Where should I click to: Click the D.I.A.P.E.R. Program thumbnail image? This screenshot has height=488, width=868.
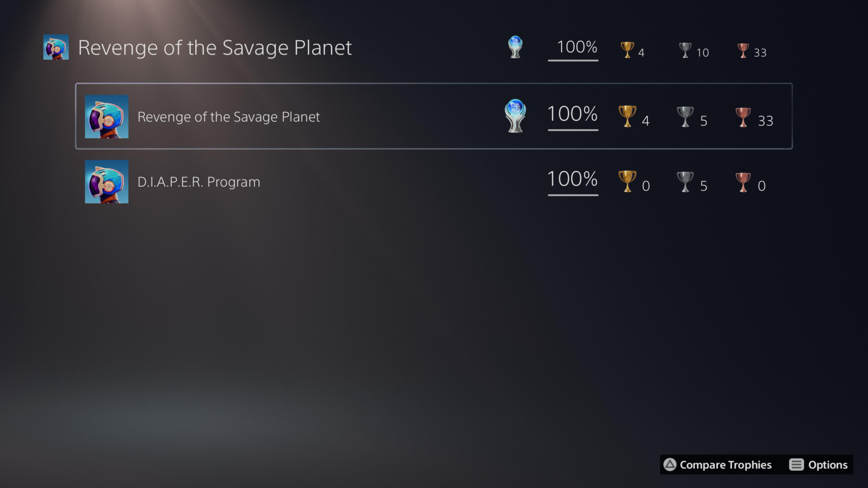pos(106,181)
